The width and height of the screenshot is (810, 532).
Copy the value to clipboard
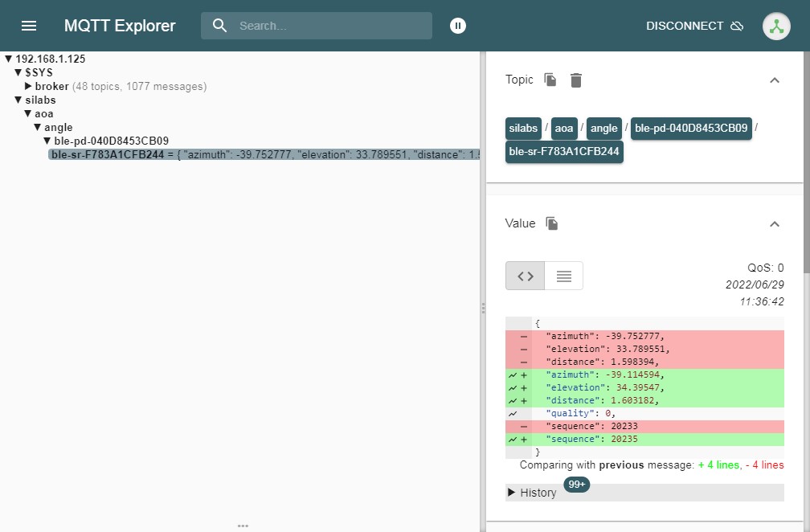[x=552, y=223]
